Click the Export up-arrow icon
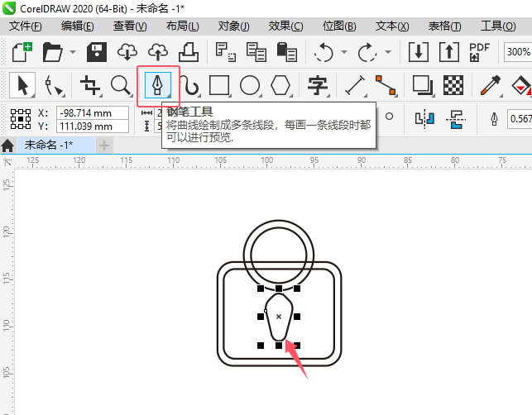The image size is (532, 415). 449,52
